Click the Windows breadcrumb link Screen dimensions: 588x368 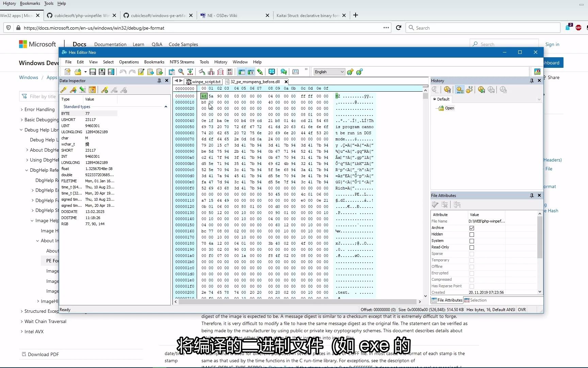(29, 77)
